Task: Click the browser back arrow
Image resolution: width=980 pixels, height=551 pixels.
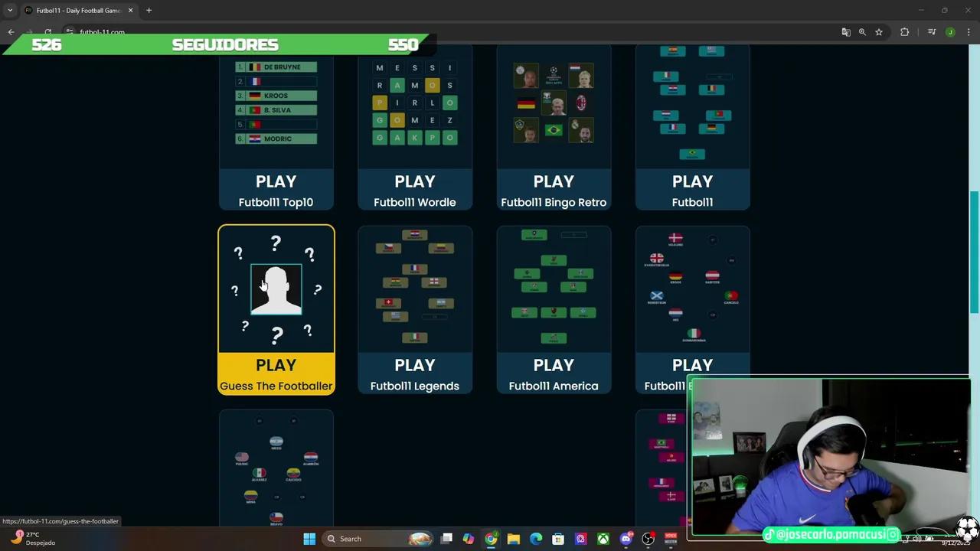Action: (11, 32)
